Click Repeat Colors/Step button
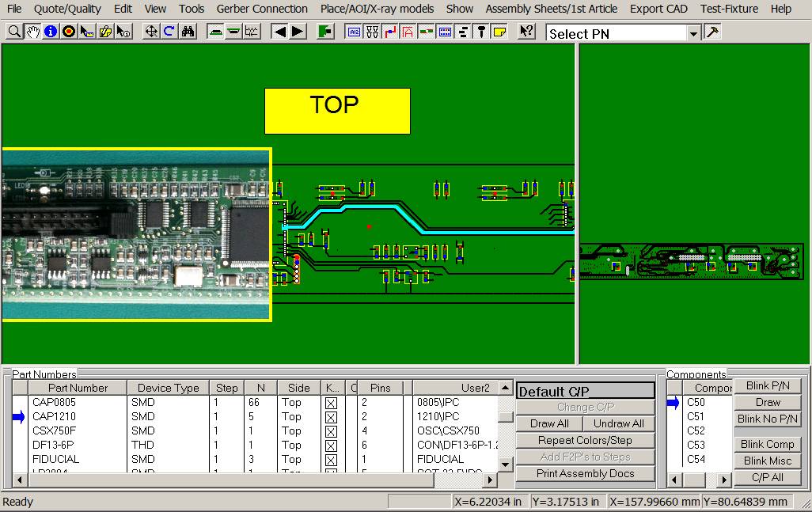812x512 pixels. click(x=585, y=440)
